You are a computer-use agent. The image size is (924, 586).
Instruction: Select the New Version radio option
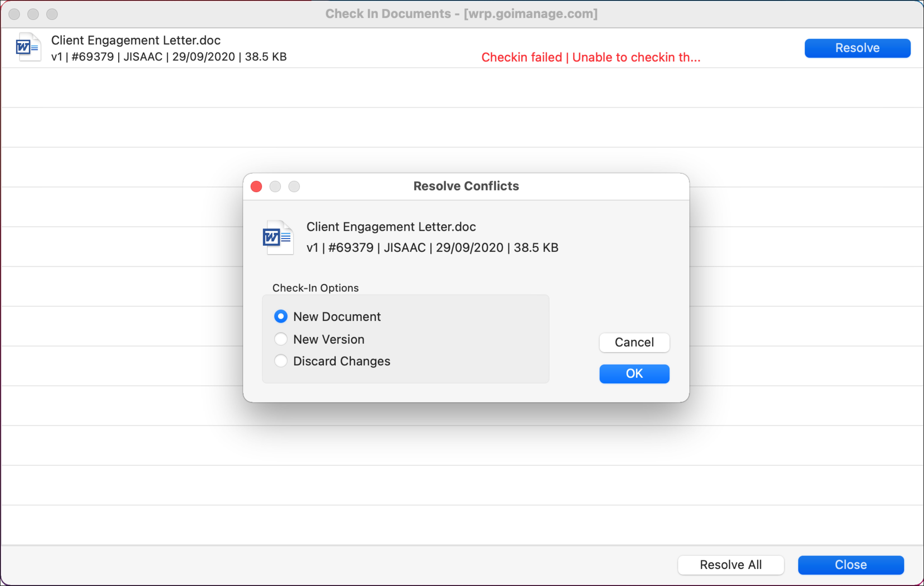(281, 339)
